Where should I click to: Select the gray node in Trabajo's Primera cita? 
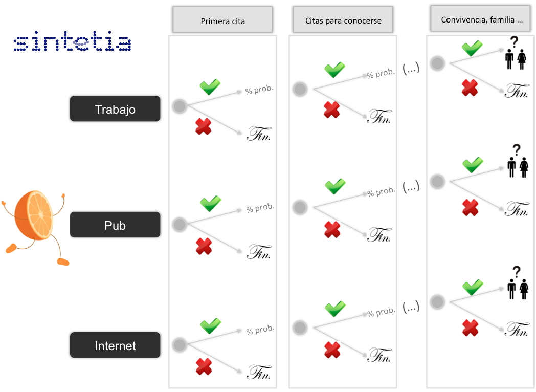point(180,106)
